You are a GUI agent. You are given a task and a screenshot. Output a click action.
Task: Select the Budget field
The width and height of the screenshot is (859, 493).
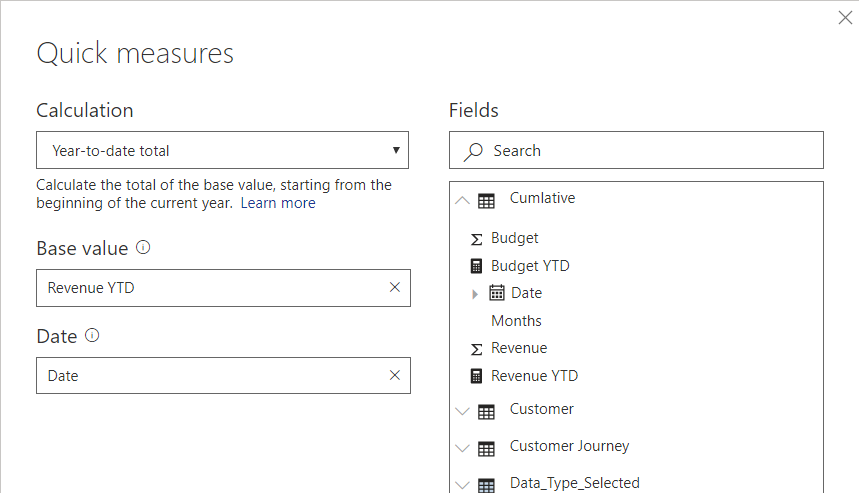tap(514, 238)
